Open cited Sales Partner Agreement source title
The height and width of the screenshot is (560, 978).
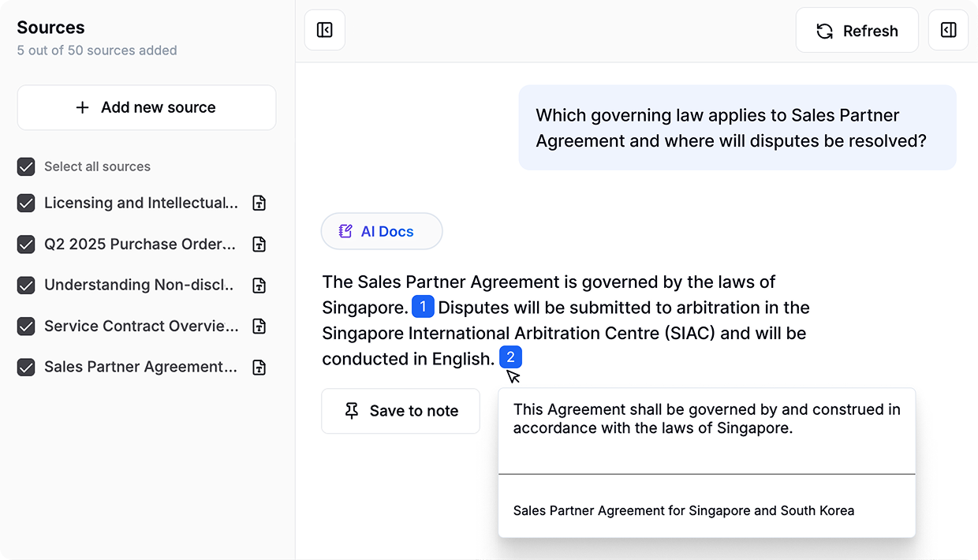(683, 510)
